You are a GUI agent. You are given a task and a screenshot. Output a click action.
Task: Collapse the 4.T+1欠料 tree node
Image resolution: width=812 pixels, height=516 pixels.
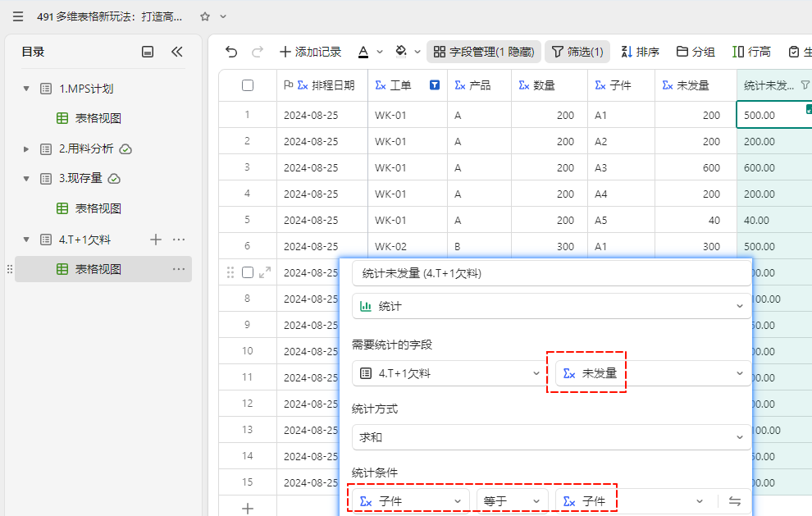pyautogui.click(x=26, y=240)
